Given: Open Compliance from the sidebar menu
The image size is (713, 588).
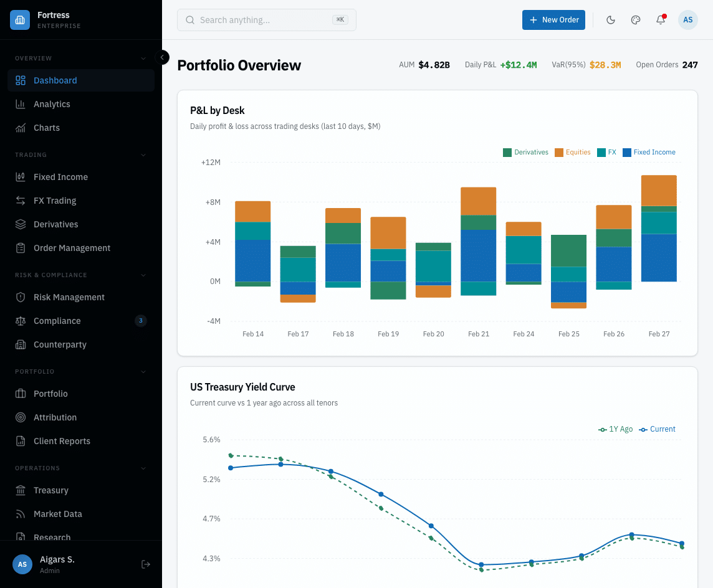Looking at the screenshot, I should point(58,321).
